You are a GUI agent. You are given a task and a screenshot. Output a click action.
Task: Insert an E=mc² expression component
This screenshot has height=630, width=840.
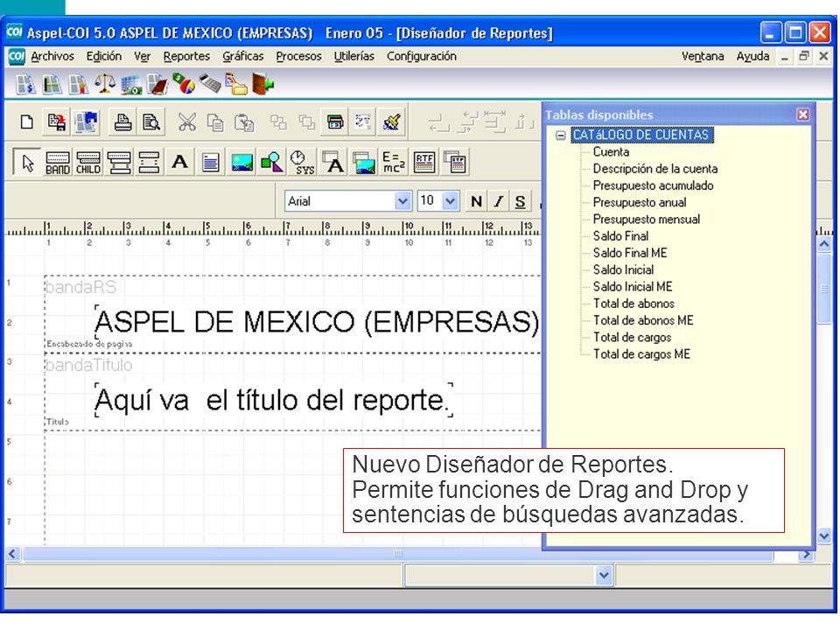click(393, 163)
